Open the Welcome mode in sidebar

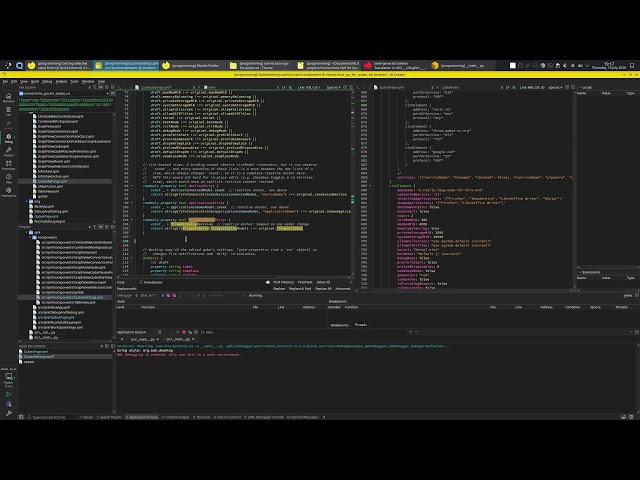(9, 98)
